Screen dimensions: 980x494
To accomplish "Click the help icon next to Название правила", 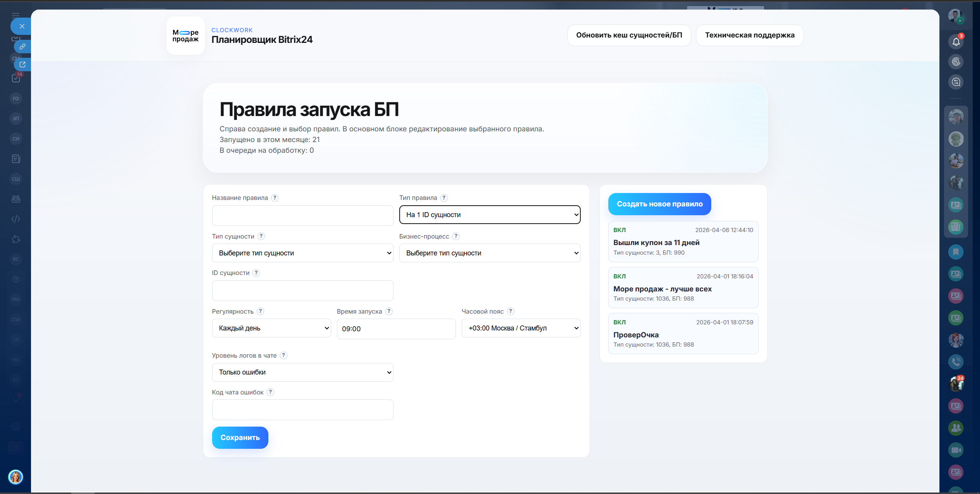I will [275, 198].
